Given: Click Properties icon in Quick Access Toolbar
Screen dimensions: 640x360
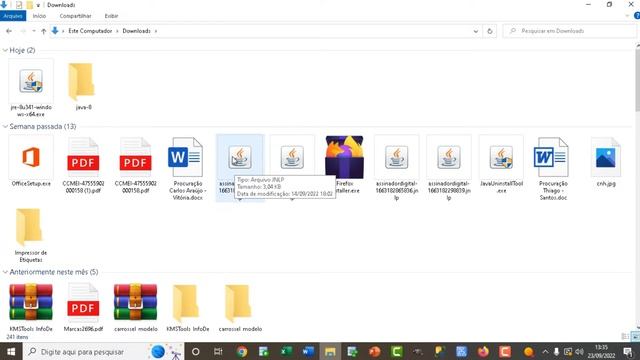Looking at the screenshot, I should [x=19, y=5].
